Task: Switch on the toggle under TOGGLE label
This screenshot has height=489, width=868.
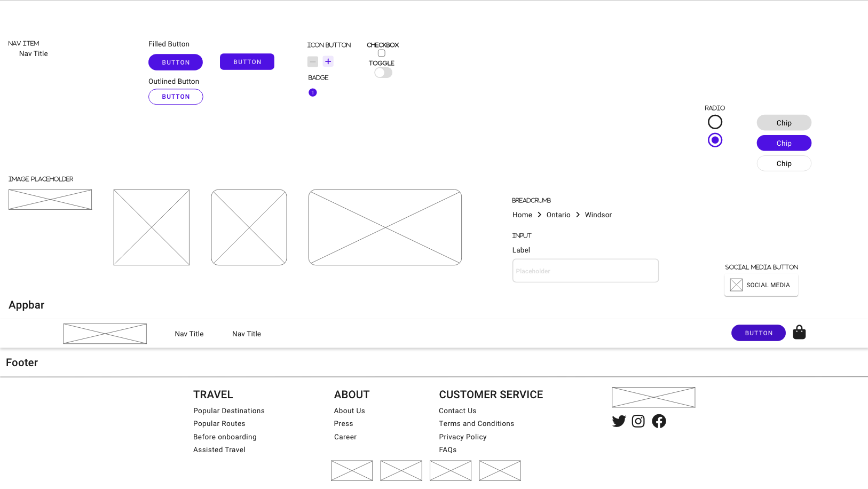Action: [383, 73]
